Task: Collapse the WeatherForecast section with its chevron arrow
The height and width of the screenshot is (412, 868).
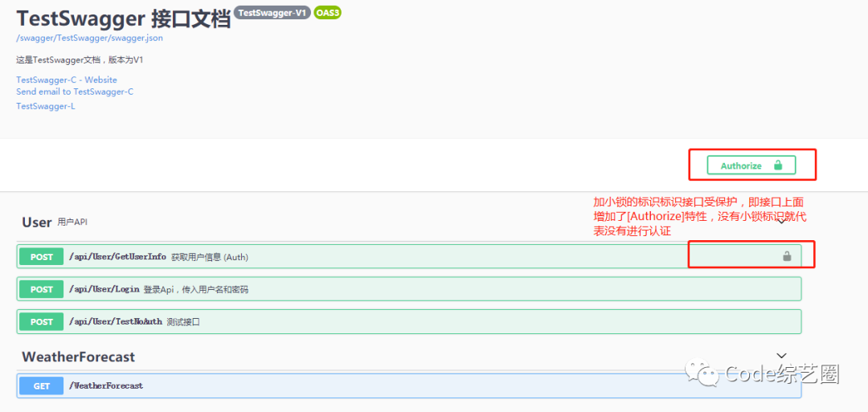Action: point(781,356)
